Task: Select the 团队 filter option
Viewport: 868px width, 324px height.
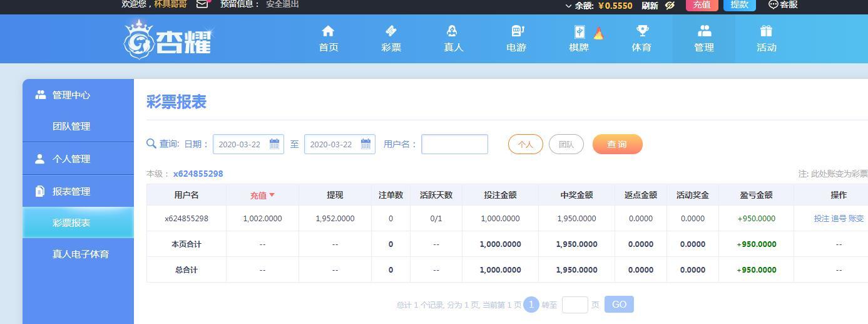Action: [x=566, y=144]
